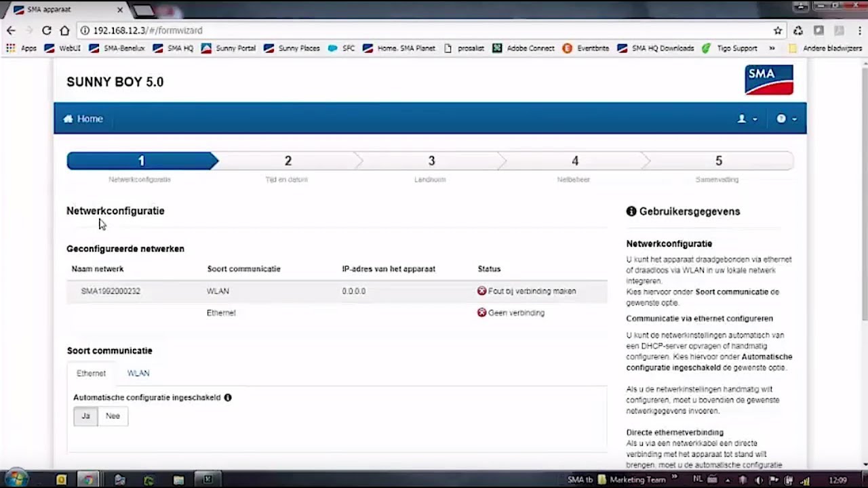This screenshot has height=488, width=868.
Task: Open the SFC bookmark
Action: coord(341,48)
